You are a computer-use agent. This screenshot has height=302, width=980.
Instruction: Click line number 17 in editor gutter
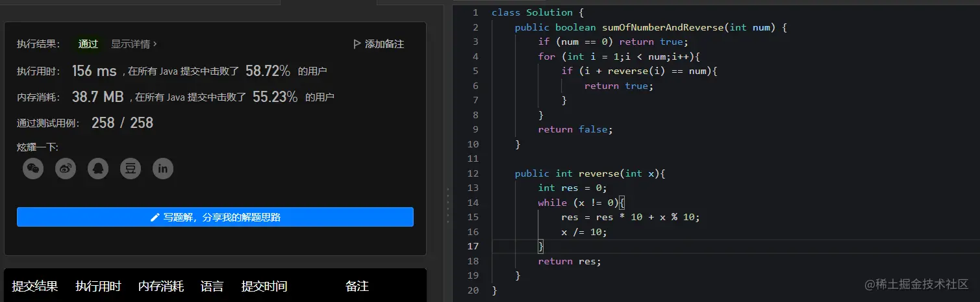click(x=473, y=246)
